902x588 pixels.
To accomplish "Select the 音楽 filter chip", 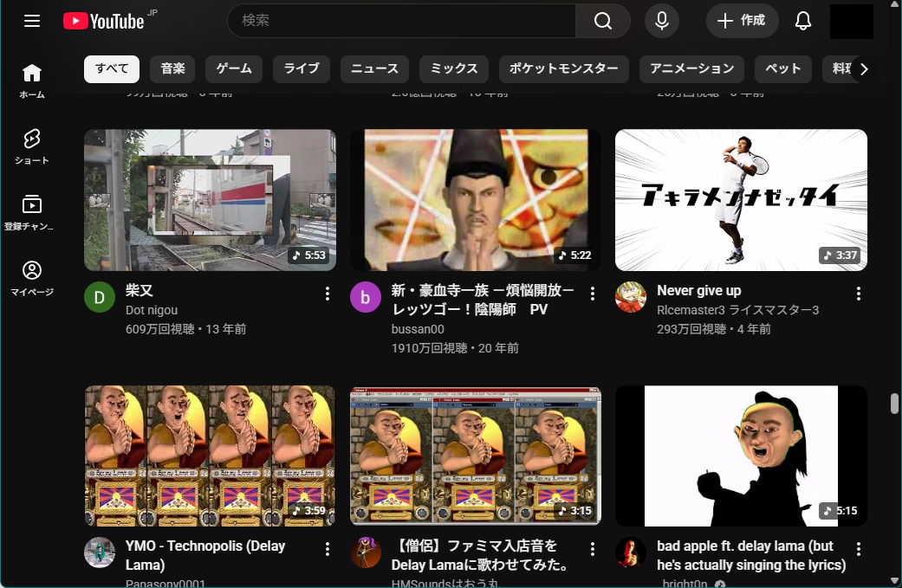I will 172,69.
